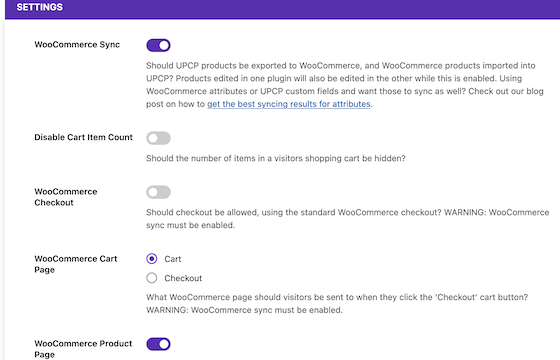Viewport: 560px width, 360px height.
Task: Click the WooCommerce Cart Page label
Action: click(x=76, y=264)
